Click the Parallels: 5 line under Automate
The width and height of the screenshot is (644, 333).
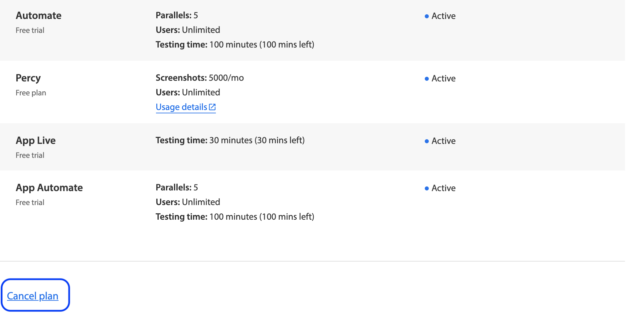177,15
